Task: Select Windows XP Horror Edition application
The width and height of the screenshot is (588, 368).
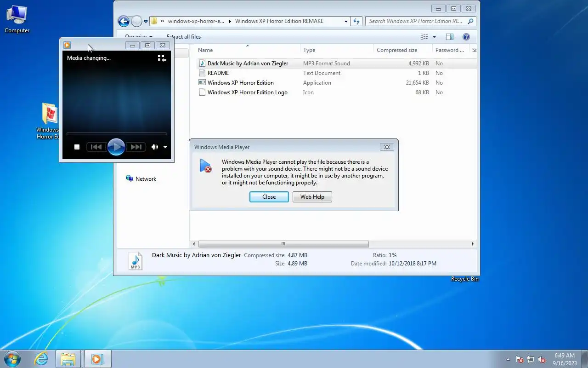Action: [241, 83]
